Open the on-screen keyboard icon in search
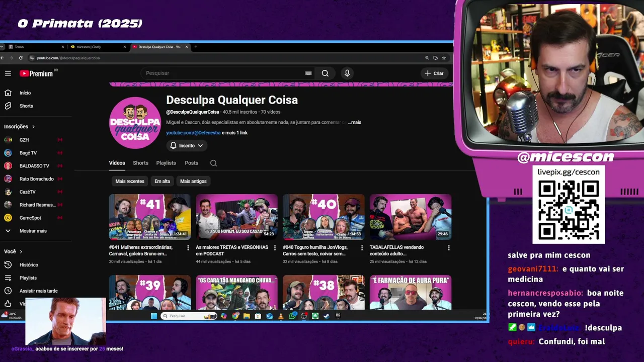 308,73
